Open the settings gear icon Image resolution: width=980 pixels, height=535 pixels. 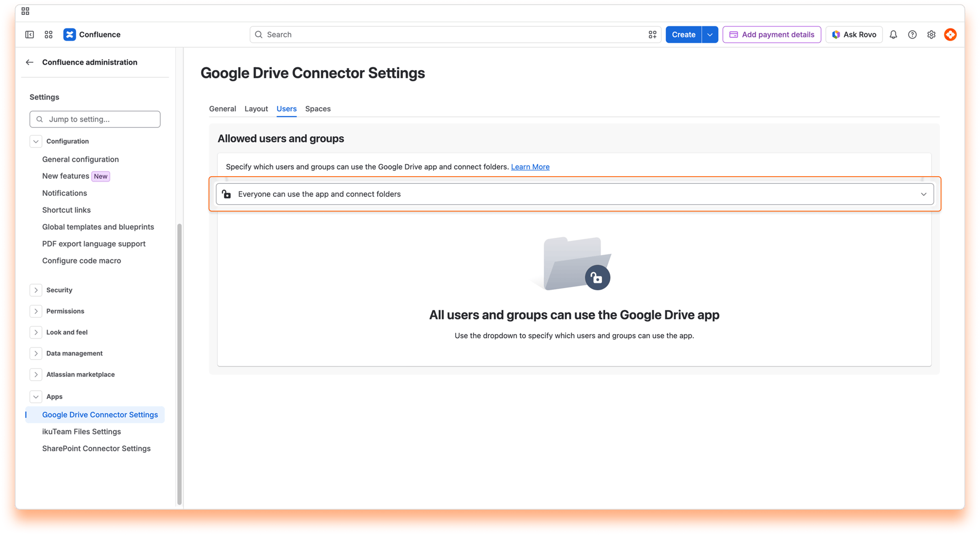[931, 35]
